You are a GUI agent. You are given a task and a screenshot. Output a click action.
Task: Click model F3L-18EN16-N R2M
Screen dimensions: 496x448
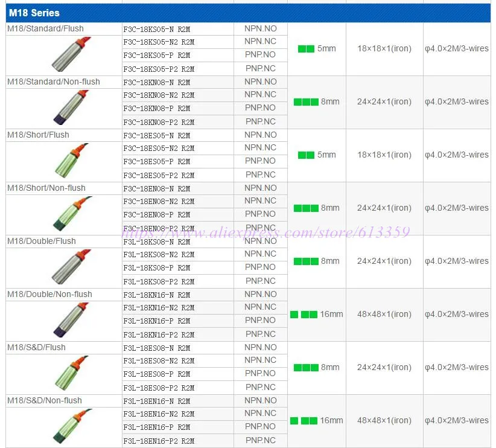(157, 402)
